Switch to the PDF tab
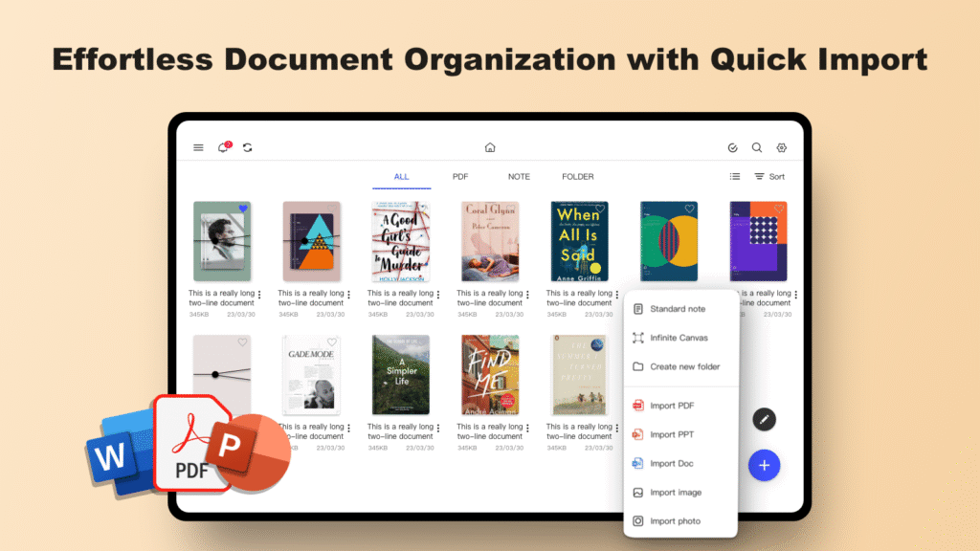Image resolution: width=980 pixels, height=551 pixels. [459, 177]
